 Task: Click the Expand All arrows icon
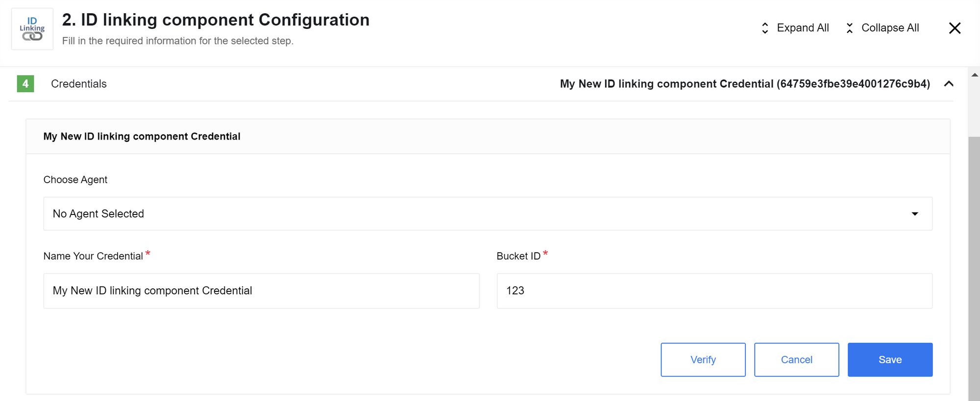tap(765, 28)
